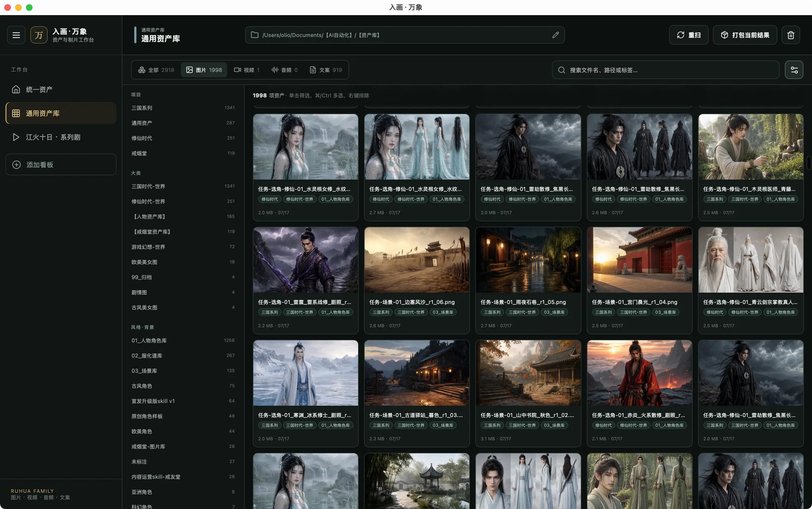Select the 图片 1998 tab

[204, 70]
